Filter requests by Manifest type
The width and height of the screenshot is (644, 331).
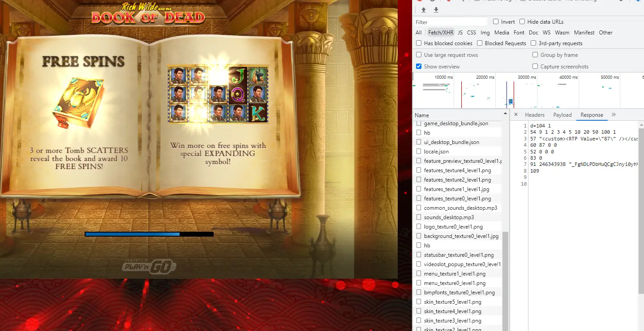pos(584,33)
